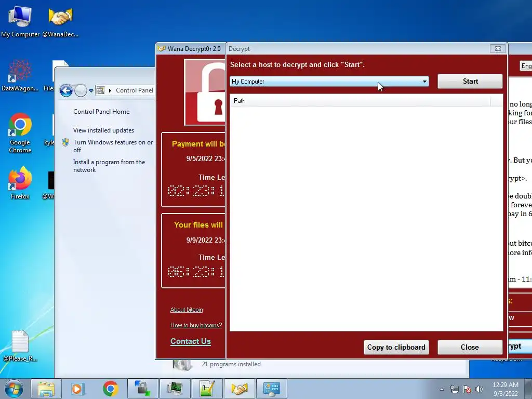Open Windows Media Player from the taskbar
532x399 pixels.
(78, 389)
